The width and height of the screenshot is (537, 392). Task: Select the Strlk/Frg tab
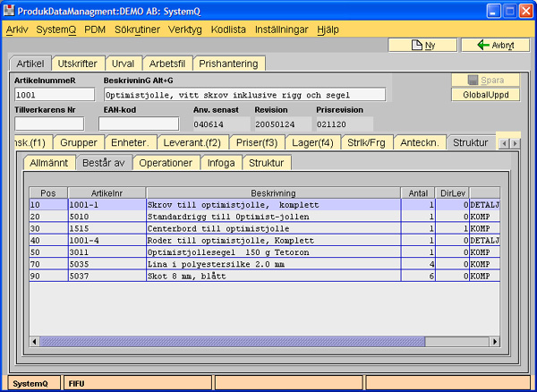point(366,142)
